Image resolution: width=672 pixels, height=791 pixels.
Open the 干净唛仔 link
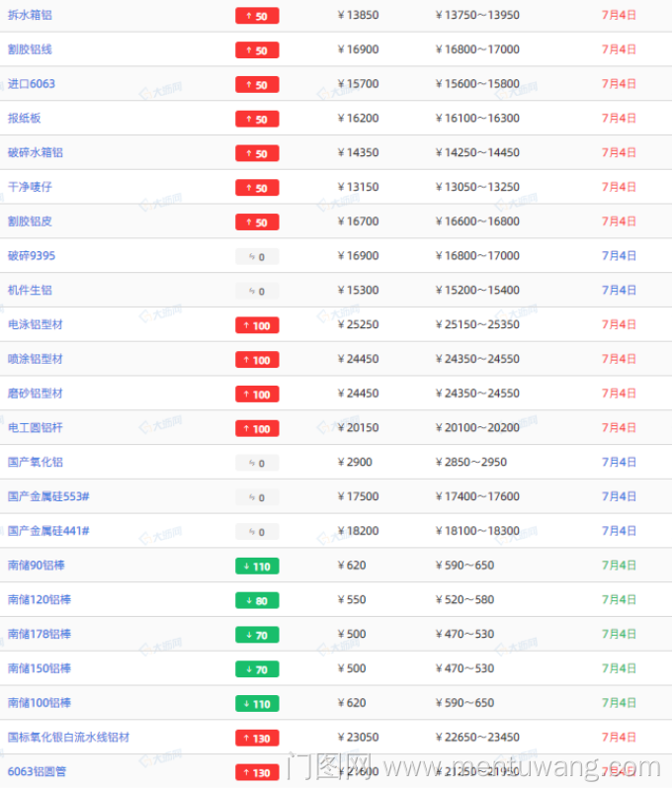(30, 187)
